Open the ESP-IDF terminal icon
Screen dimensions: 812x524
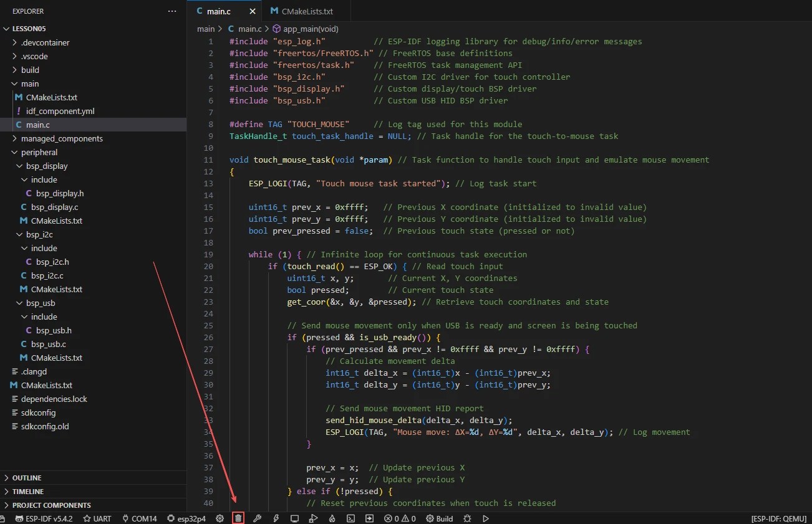point(351,518)
